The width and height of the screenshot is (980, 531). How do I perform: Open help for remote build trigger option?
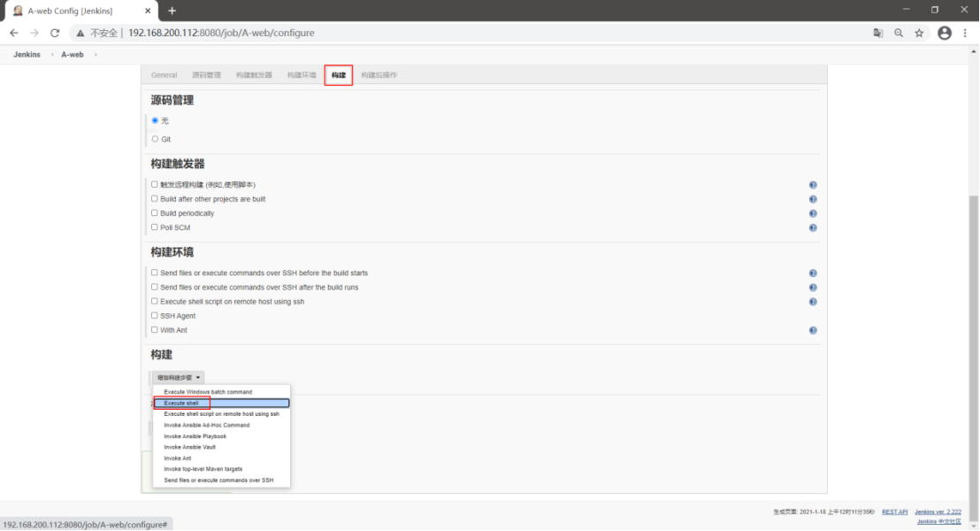(x=813, y=185)
